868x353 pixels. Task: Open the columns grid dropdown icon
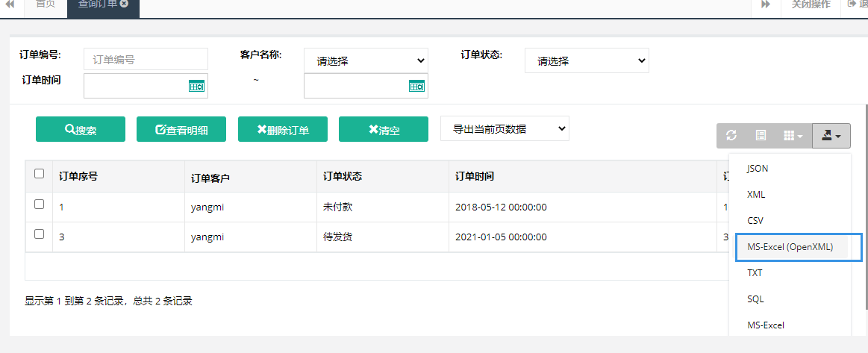coord(793,136)
